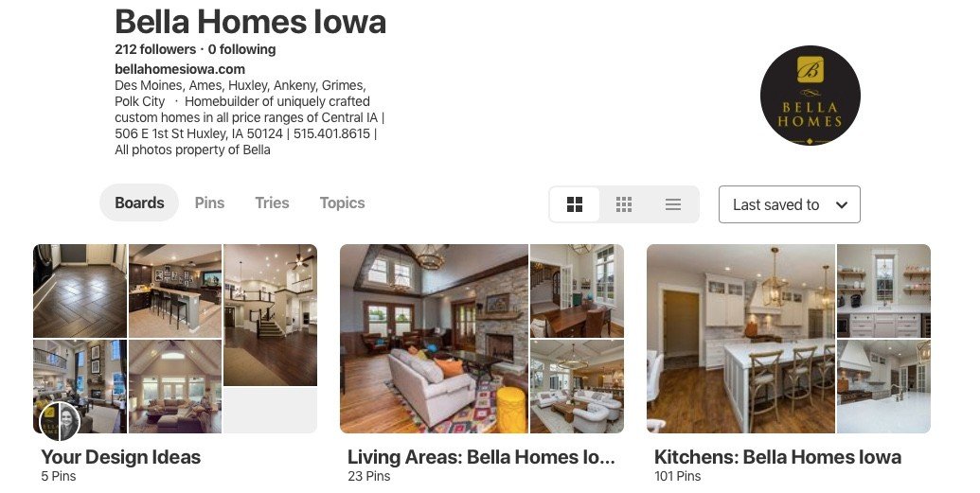Click the living room with colorful rug image
This screenshot has width=980, height=493.
pyautogui.click(x=434, y=339)
